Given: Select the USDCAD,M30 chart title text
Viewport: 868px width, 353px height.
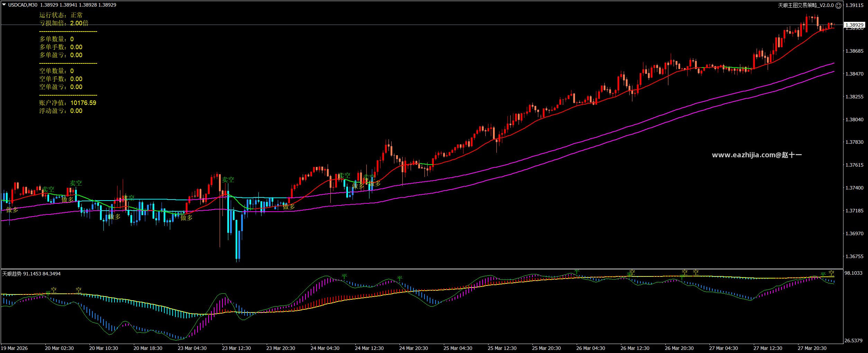Looking at the screenshot, I should pos(23,5).
